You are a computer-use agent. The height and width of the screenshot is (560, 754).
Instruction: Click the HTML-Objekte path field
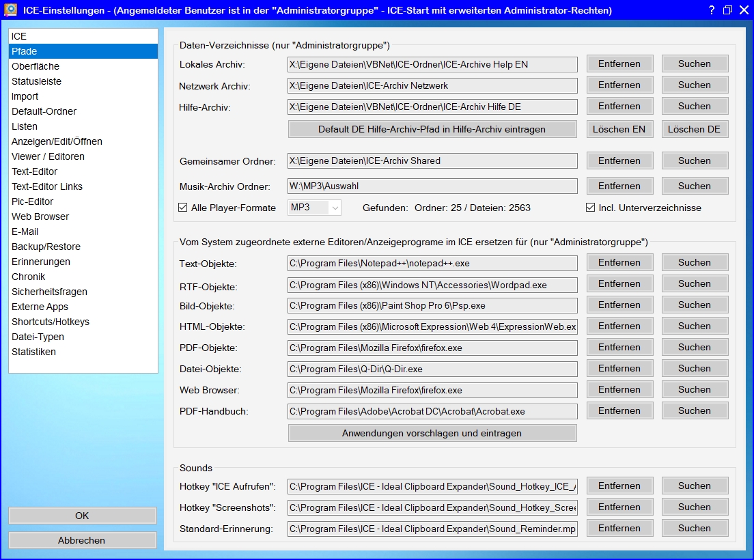coord(432,327)
